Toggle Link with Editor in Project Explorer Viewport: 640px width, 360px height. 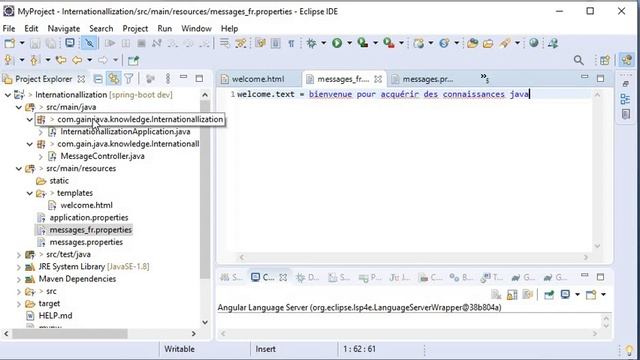(x=113, y=79)
